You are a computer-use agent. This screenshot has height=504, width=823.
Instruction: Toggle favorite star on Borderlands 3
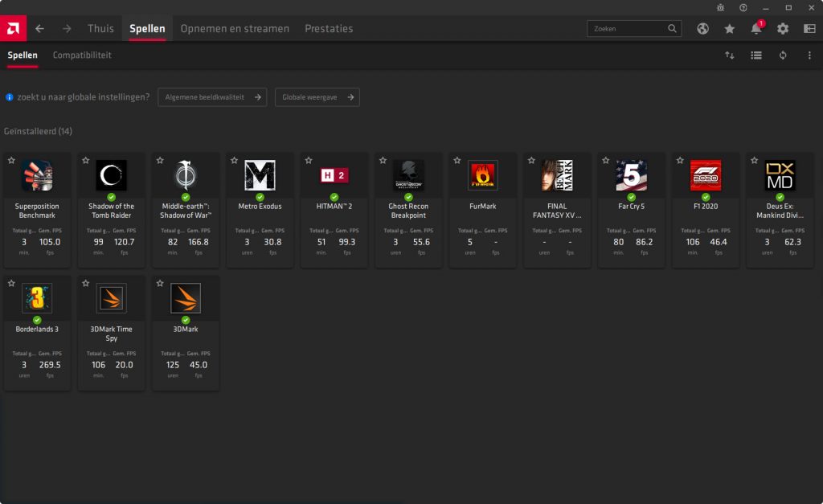pyautogui.click(x=12, y=284)
